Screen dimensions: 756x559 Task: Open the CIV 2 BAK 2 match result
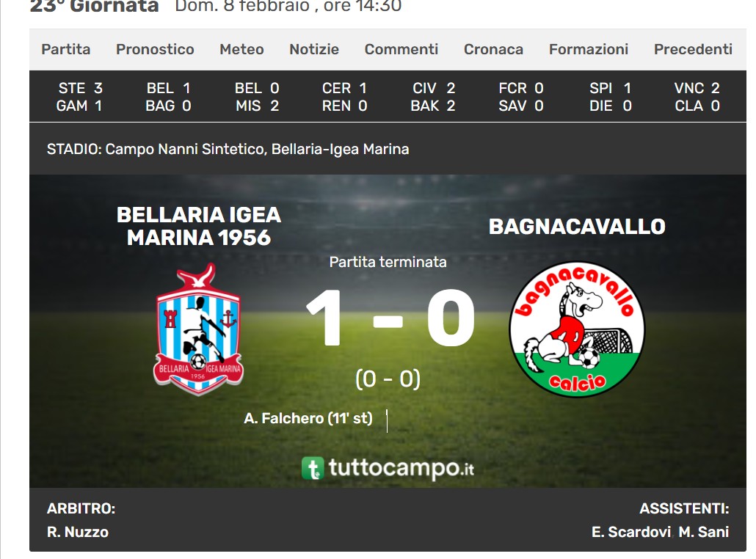pos(432,97)
